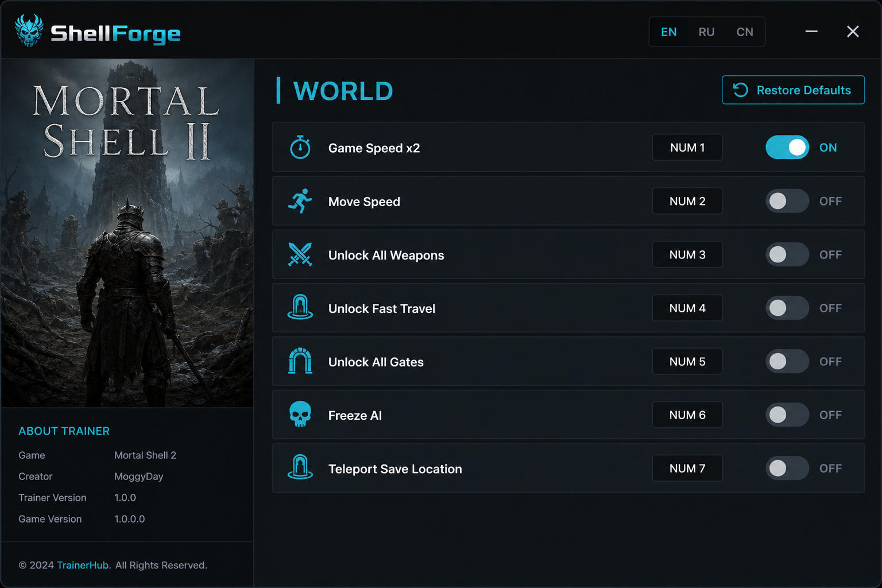Click the 'Creator' field label
Screen dimensions: 882x588
tap(35, 476)
